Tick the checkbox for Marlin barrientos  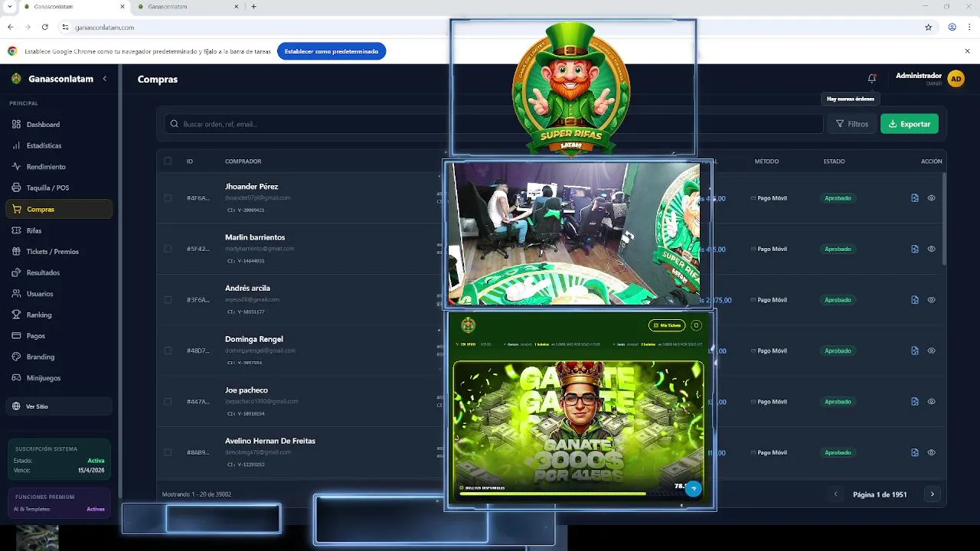pyautogui.click(x=168, y=249)
